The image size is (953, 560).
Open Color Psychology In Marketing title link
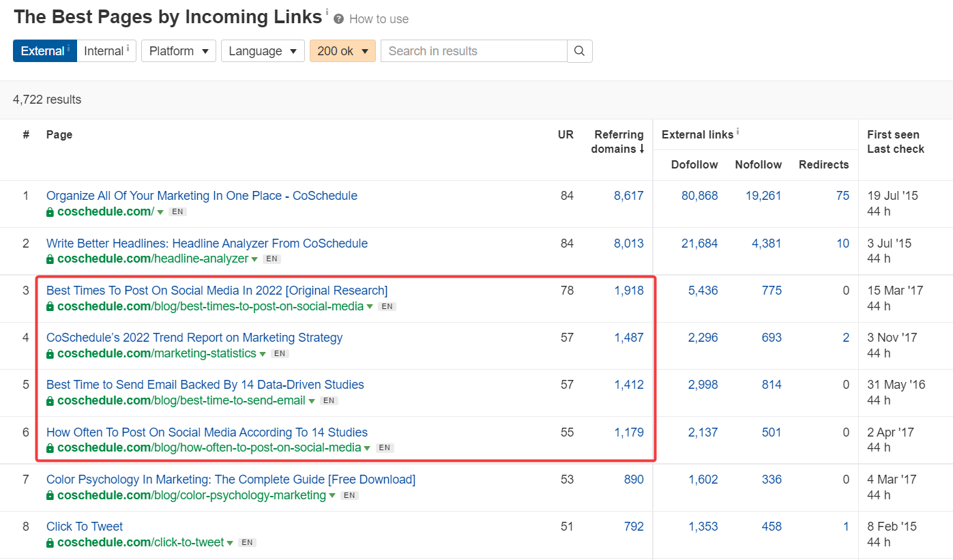(x=231, y=480)
